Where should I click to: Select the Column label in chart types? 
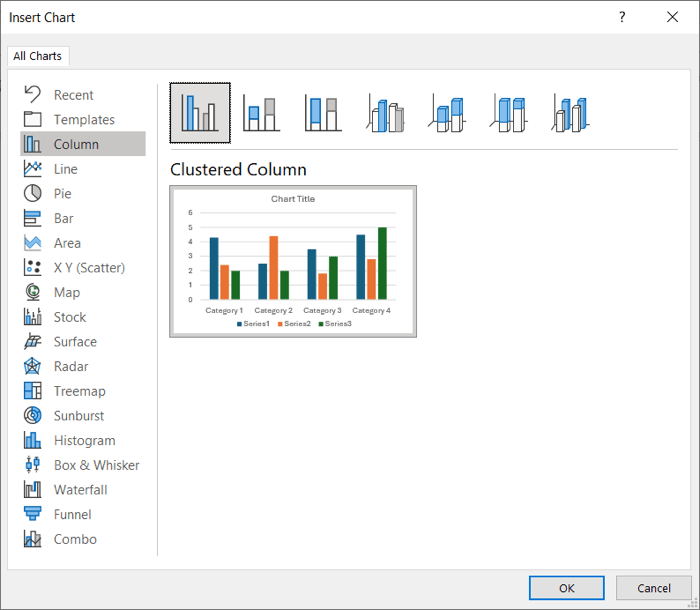pos(76,144)
